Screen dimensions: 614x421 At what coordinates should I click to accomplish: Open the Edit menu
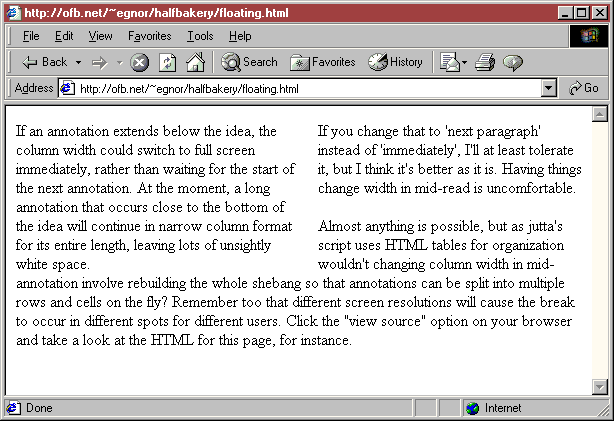(64, 36)
